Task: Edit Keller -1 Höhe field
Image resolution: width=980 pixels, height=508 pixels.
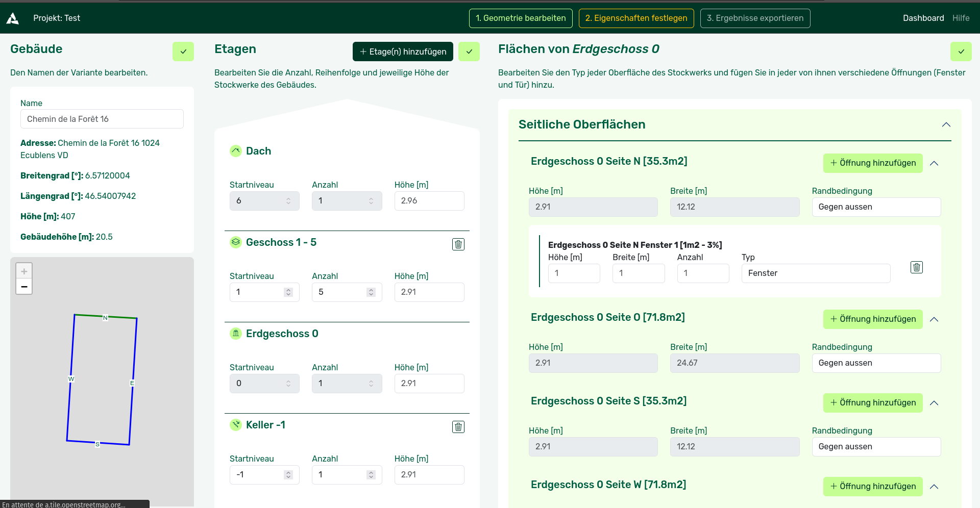Action: [x=429, y=475]
